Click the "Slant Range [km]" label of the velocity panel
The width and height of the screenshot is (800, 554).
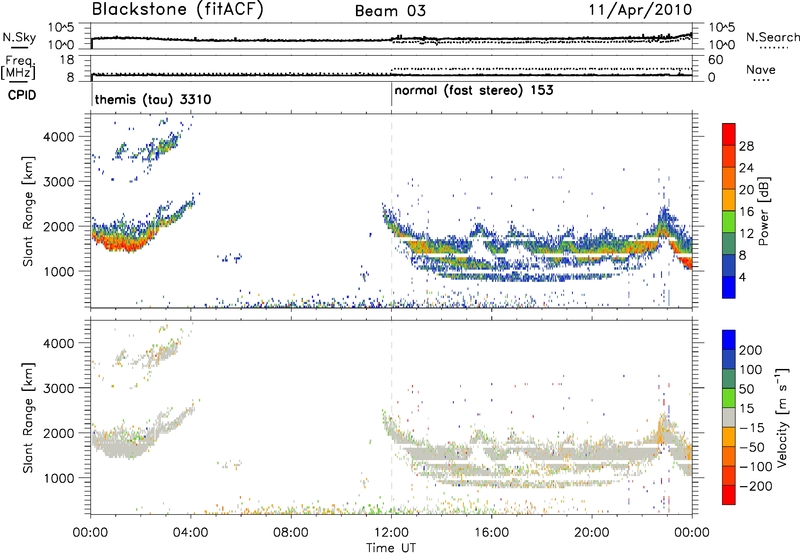point(28,417)
